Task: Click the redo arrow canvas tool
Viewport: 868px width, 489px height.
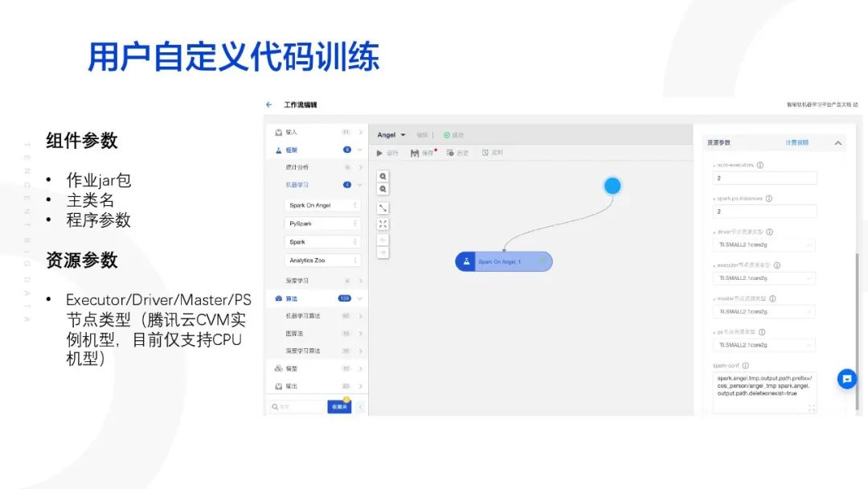Action: coord(383,253)
